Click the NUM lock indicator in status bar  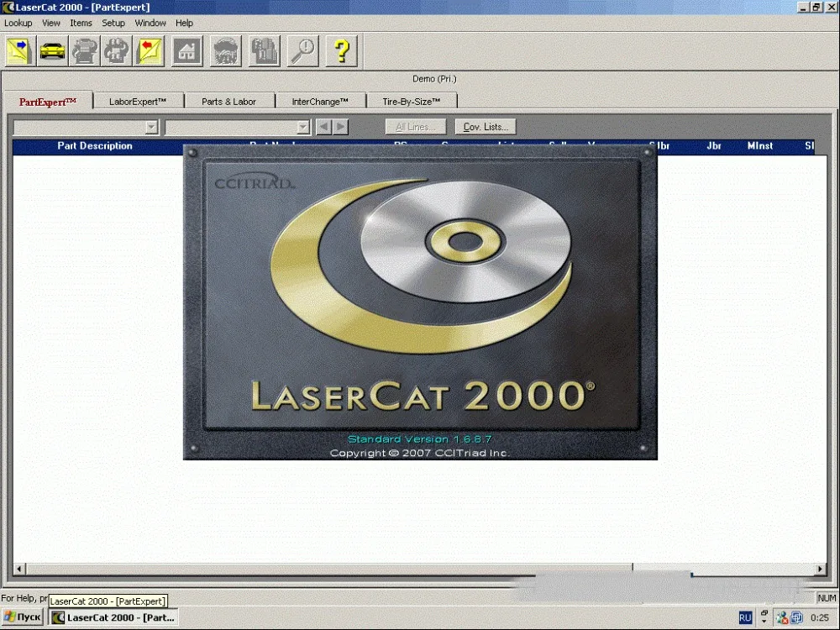coord(826,597)
